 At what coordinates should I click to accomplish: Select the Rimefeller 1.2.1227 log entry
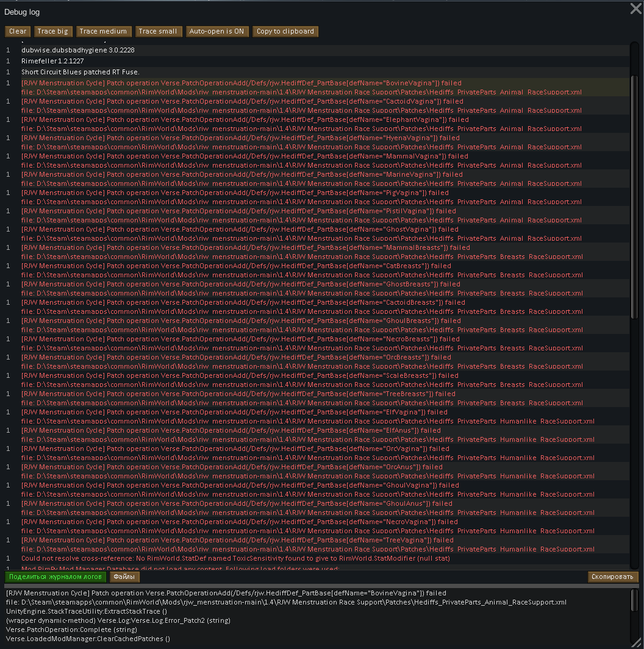tap(61, 61)
